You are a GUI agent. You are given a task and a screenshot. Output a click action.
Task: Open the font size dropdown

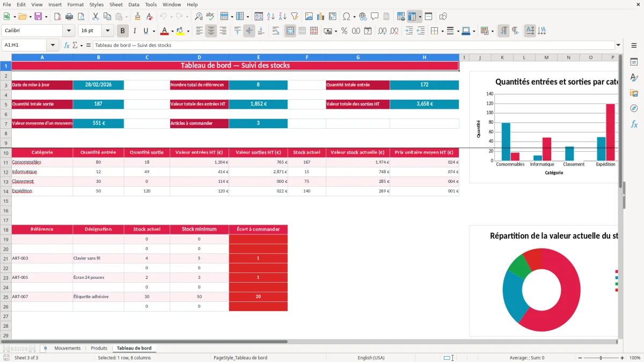tap(108, 31)
